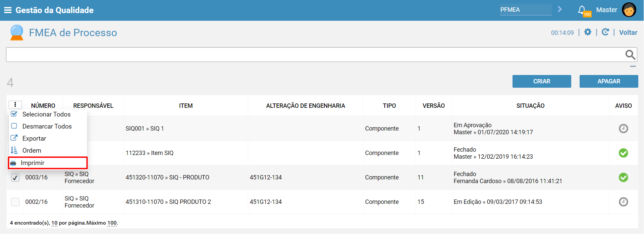The image size is (644, 236).
Task: Click the maximum 100 link
Action: point(112,223)
